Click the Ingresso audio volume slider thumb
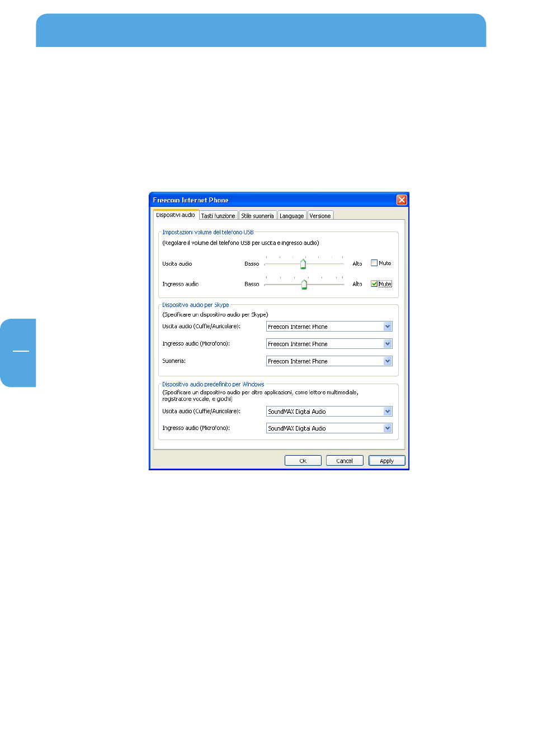This screenshot has width=533, height=756. (x=304, y=285)
